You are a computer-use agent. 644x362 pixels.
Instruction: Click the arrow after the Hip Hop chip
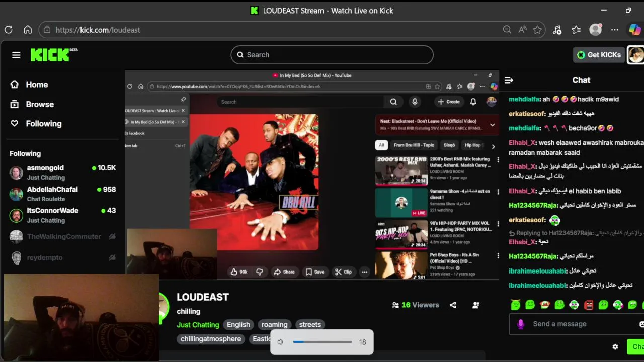click(x=493, y=146)
